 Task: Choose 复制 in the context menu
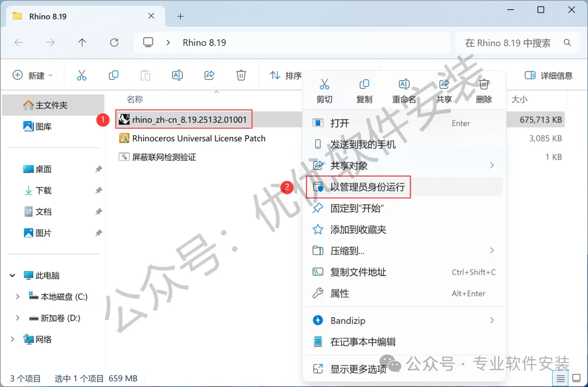[x=364, y=91]
